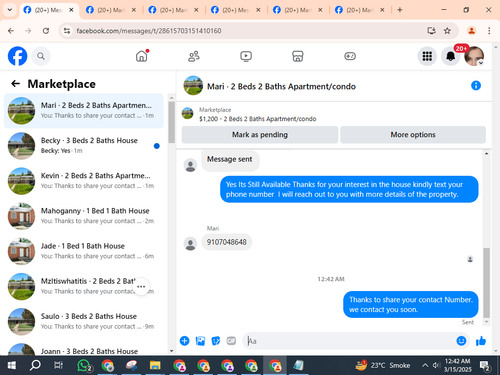Open the Mari 2 Beds 2 Baths conversation
Image resolution: width=500 pixels, height=375 pixels.
point(84,110)
